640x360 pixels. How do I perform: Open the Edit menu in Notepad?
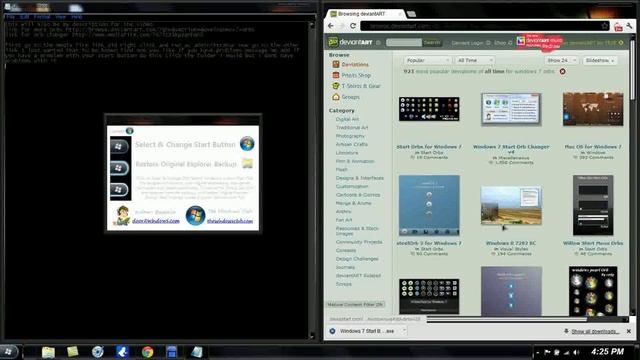pos(24,17)
